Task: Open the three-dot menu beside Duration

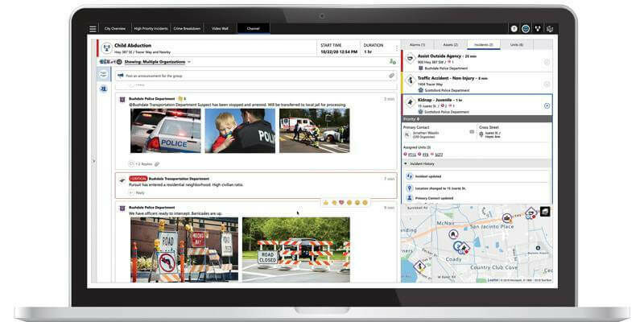Action: pyautogui.click(x=397, y=48)
